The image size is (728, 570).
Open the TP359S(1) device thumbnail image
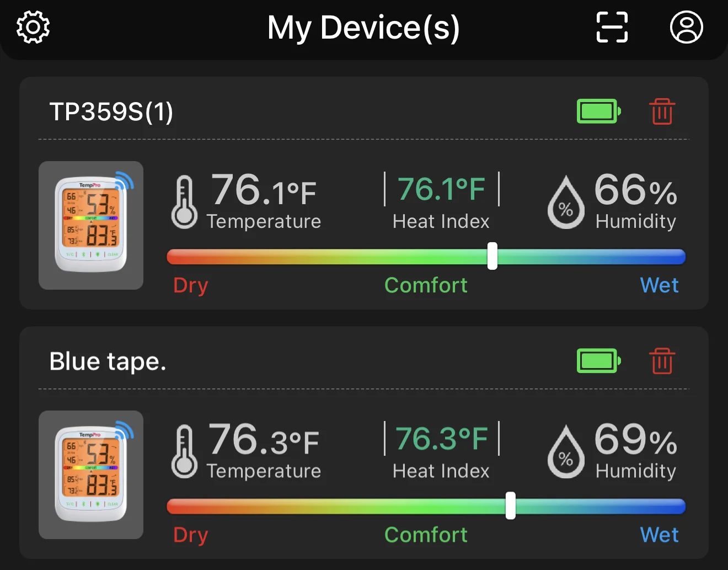coord(91,225)
